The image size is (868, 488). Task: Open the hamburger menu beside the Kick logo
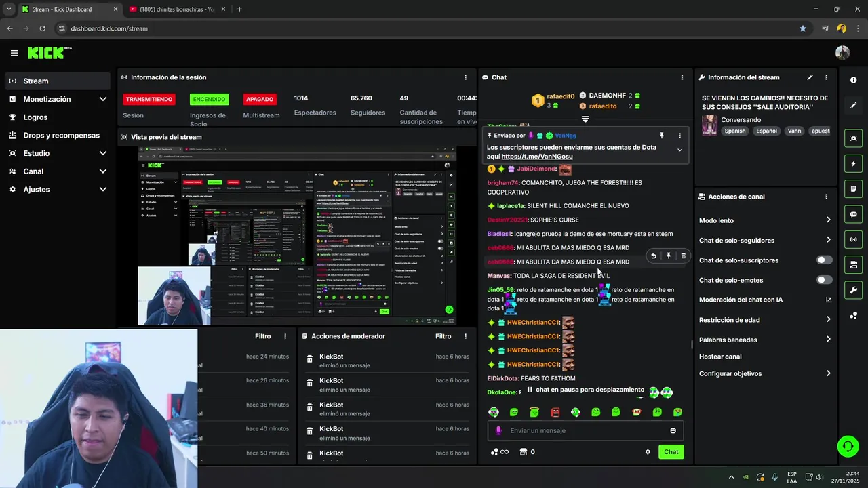tap(14, 53)
